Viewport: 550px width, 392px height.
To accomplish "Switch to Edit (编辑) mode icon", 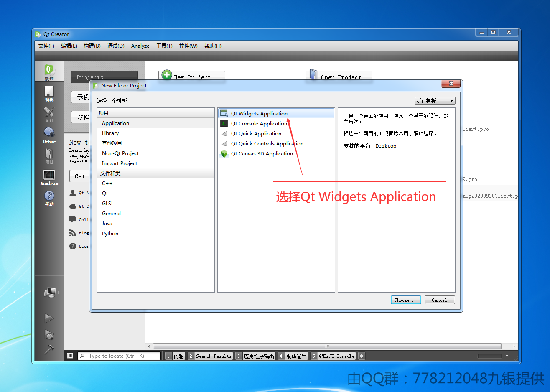I will coord(49,94).
